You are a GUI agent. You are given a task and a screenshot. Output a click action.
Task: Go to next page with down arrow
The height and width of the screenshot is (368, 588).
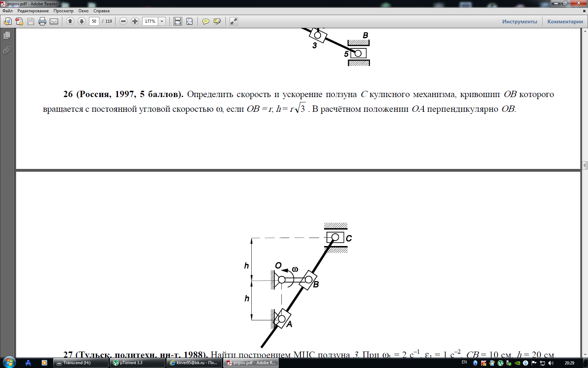coord(82,21)
